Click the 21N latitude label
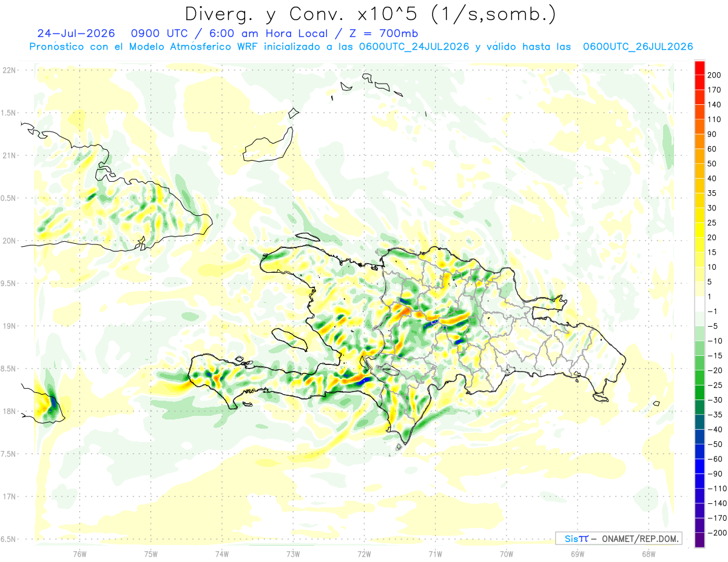This screenshot has width=728, height=562. click(8, 155)
